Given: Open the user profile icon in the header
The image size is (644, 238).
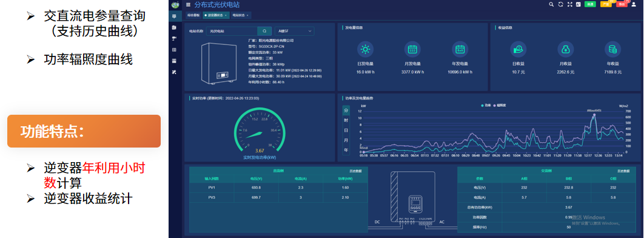Looking at the screenshot, I should click(633, 4).
